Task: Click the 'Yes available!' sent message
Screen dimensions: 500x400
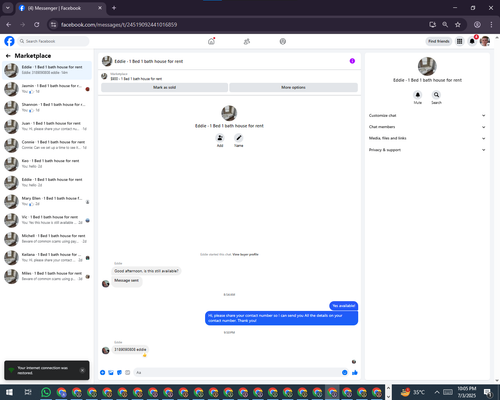Action: coord(344,306)
